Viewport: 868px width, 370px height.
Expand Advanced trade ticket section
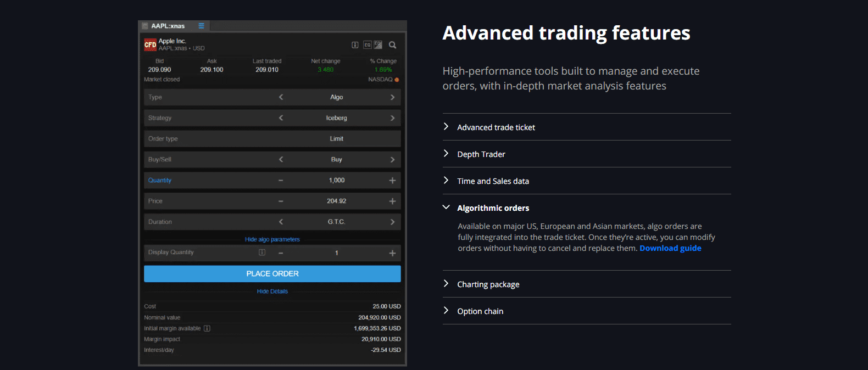click(587, 127)
